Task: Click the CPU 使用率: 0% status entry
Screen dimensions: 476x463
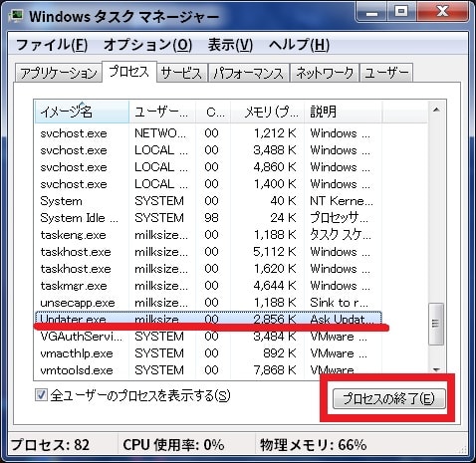Action: [173, 445]
